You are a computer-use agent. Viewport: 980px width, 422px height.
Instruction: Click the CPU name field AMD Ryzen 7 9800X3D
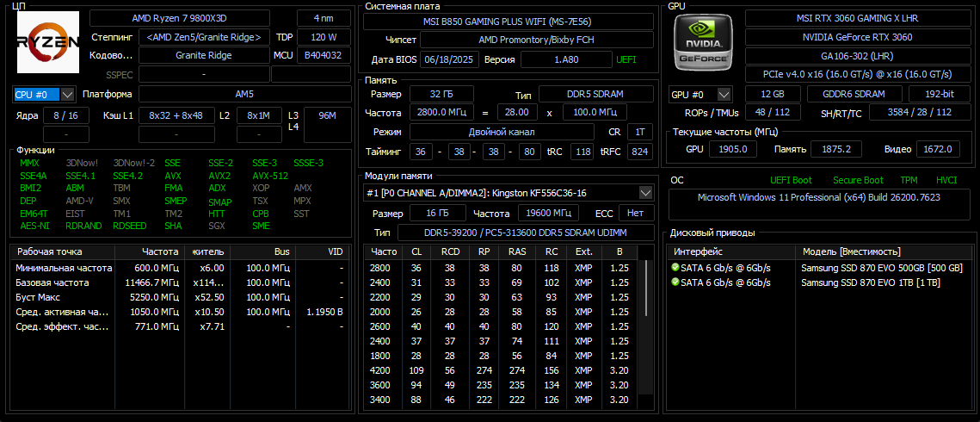click(180, 17)
